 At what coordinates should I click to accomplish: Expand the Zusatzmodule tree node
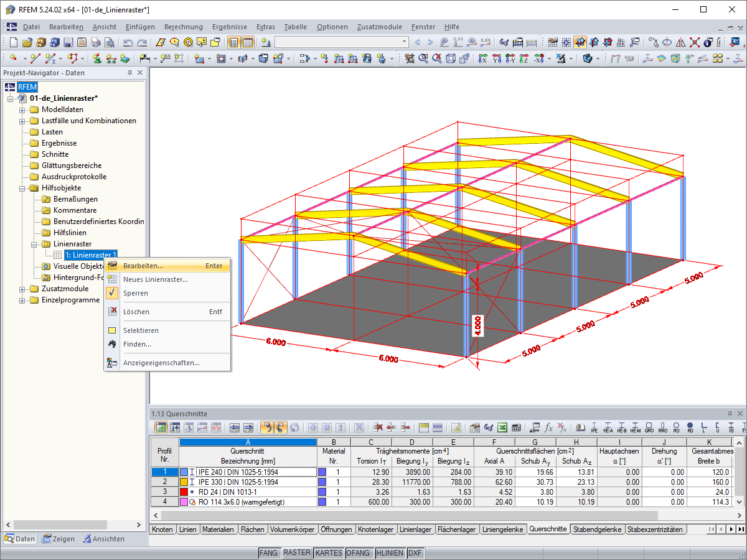coord(22,289)
